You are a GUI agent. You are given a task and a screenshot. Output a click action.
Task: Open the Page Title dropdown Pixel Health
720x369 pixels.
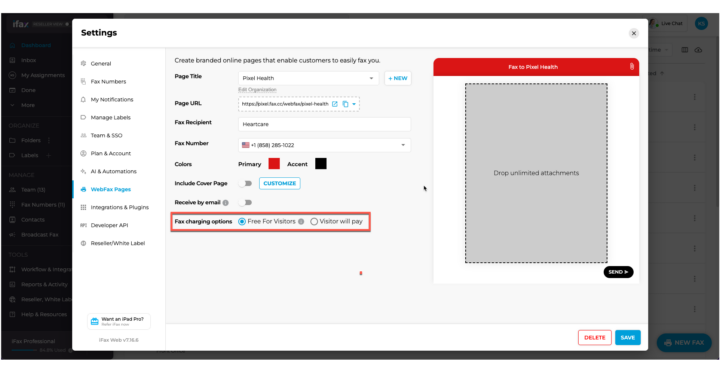coord(308,78)
